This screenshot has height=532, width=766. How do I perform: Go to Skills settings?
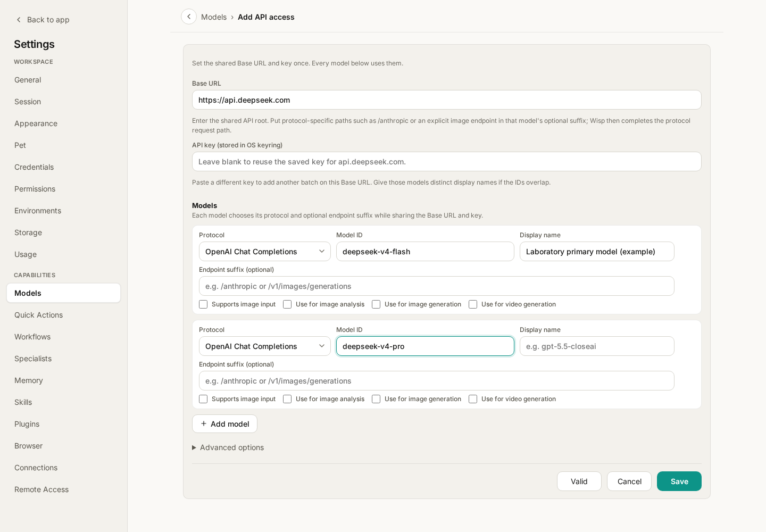tap(63, 402)
